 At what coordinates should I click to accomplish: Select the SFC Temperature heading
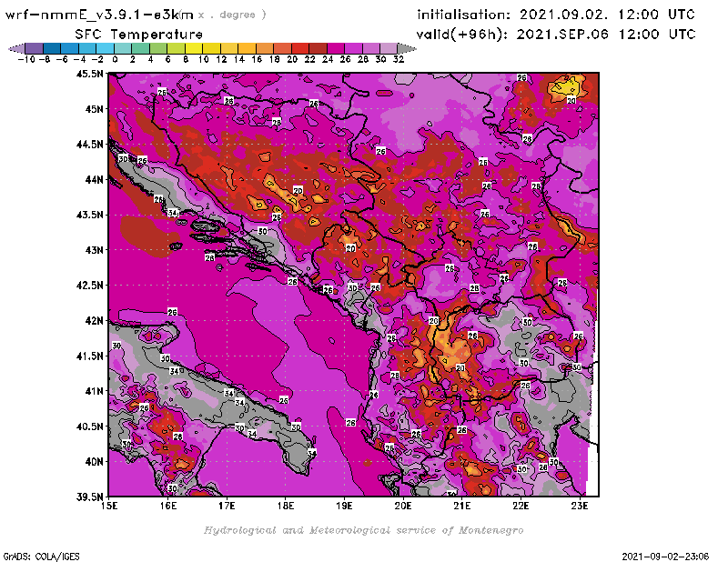(139, 35)
